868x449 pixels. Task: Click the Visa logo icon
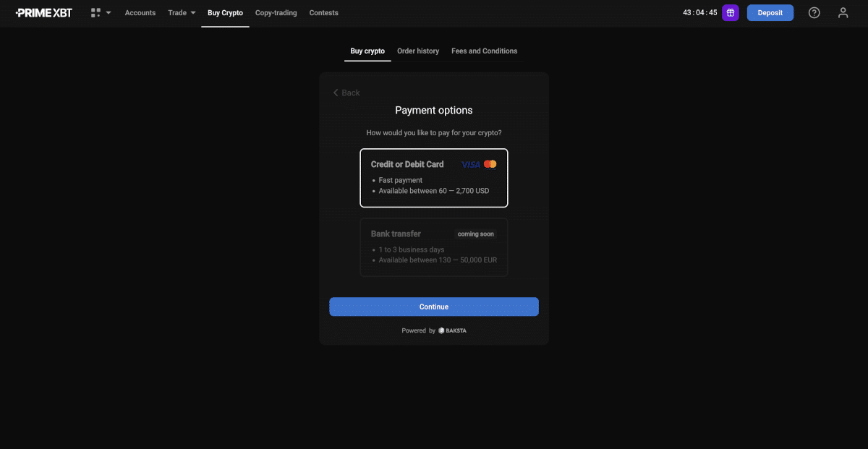(x=471, y=164)
